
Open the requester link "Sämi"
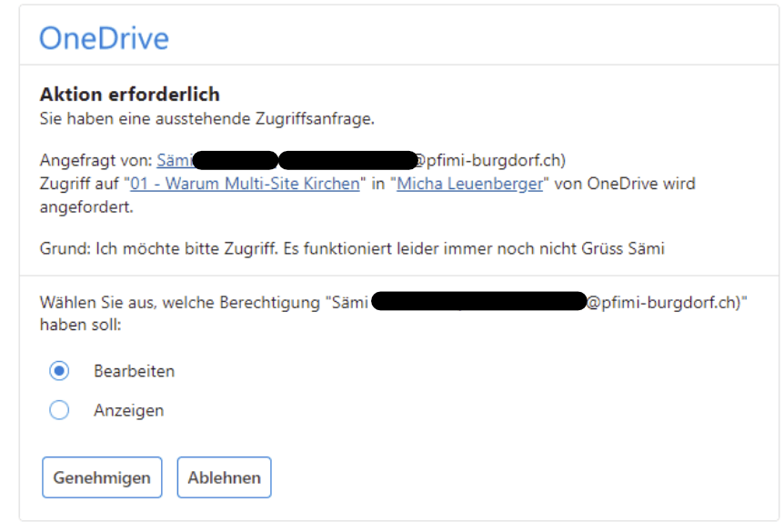[175, 160]
